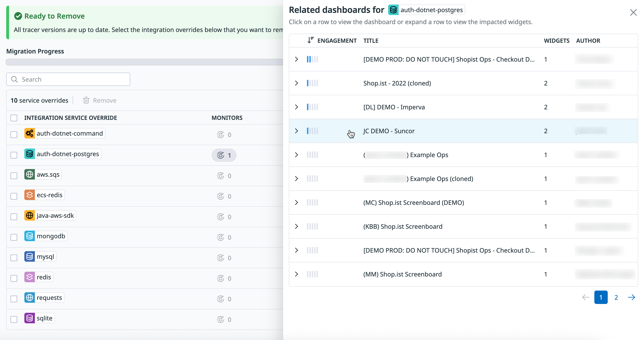Click the next page arrow
The width and height of the screenshot is (644, 340).
631,297
